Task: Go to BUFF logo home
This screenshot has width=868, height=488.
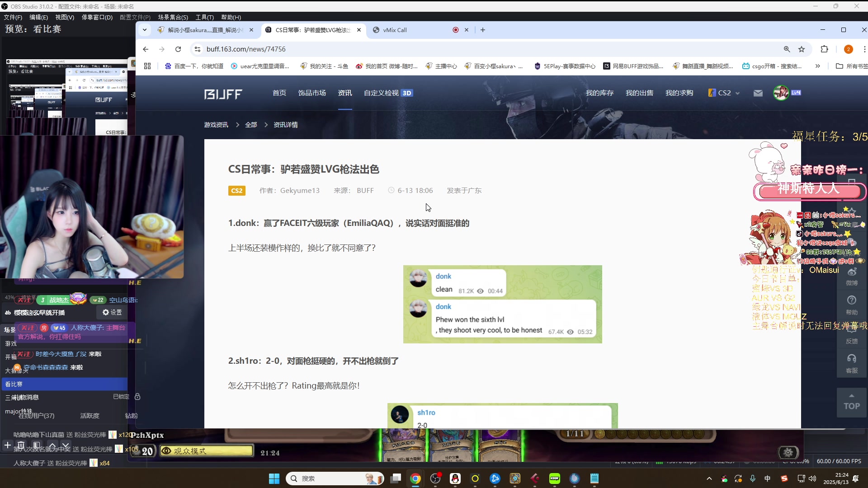Action: 223,94
